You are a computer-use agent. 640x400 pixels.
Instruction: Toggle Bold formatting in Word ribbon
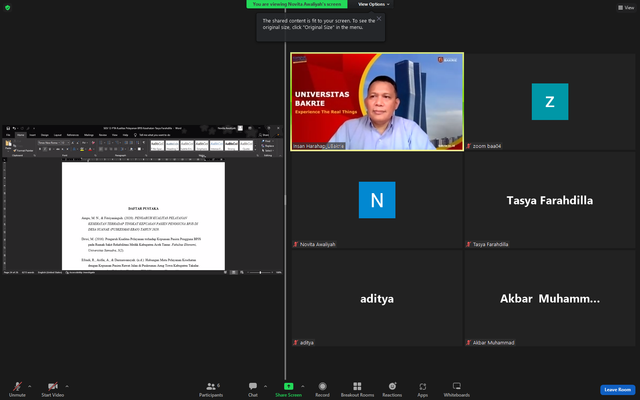tap(40, 149)
